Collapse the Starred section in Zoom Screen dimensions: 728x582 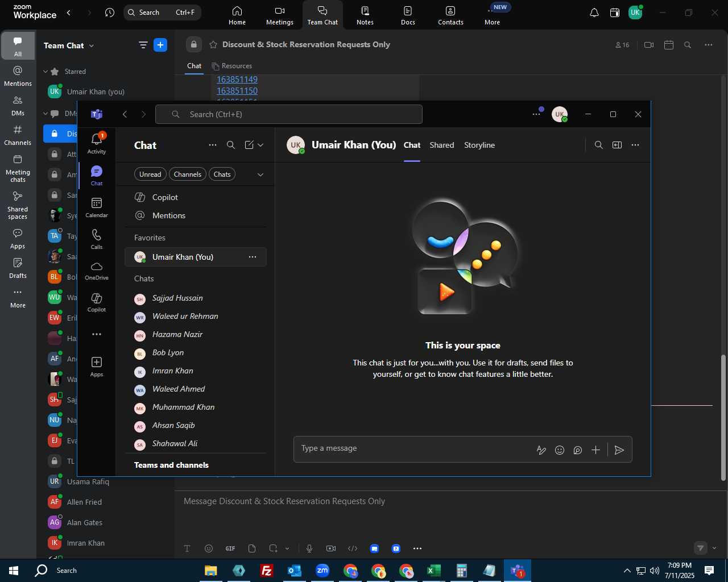[x=45, y=72]
